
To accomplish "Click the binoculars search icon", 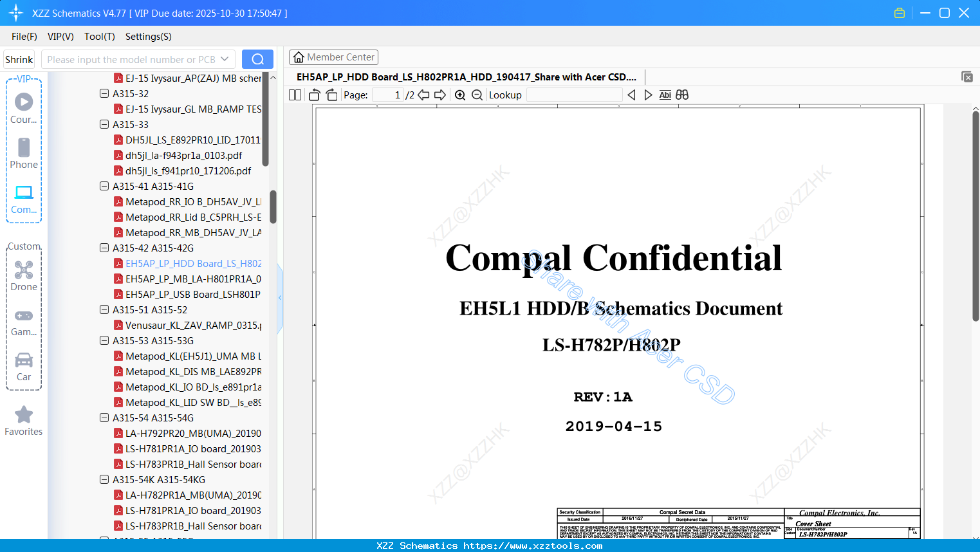I will pos(682,95).
